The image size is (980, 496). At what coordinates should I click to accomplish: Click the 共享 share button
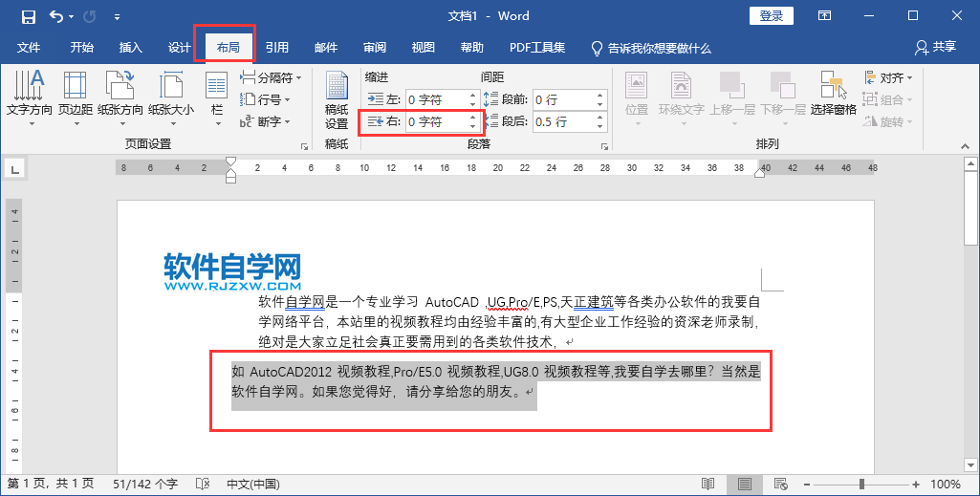pyautogui.click(x=936, y=47)
